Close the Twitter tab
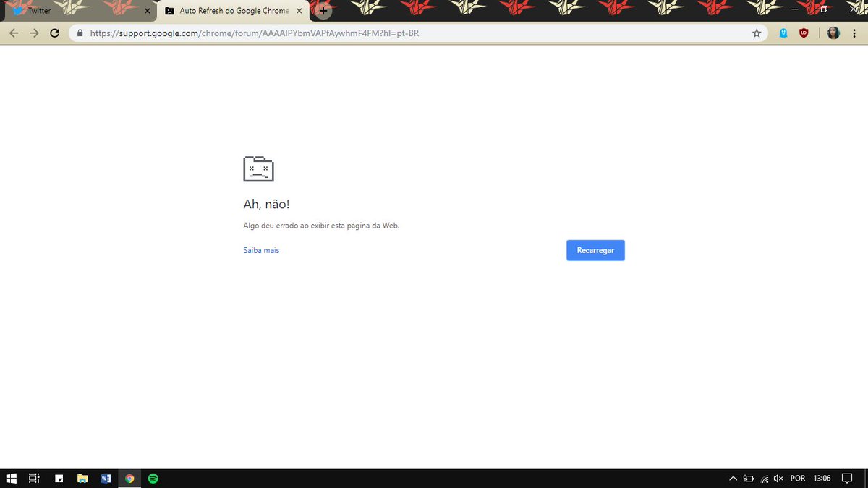This screenshot has width=868, height=488. [147, 11]
